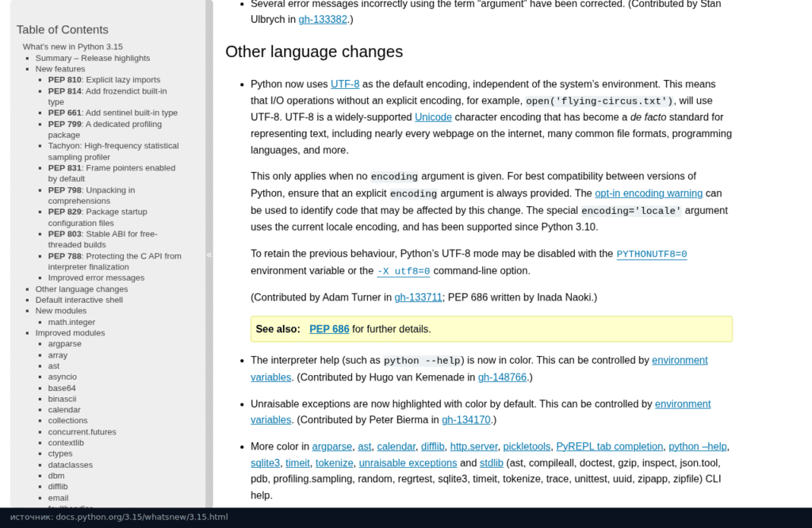
Task: Open the unraisable exceptions link
Action: (408, 463)
